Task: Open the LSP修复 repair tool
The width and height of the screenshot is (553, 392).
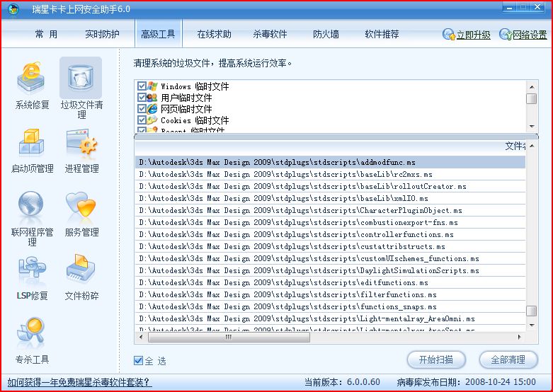Action: [32, 270]
